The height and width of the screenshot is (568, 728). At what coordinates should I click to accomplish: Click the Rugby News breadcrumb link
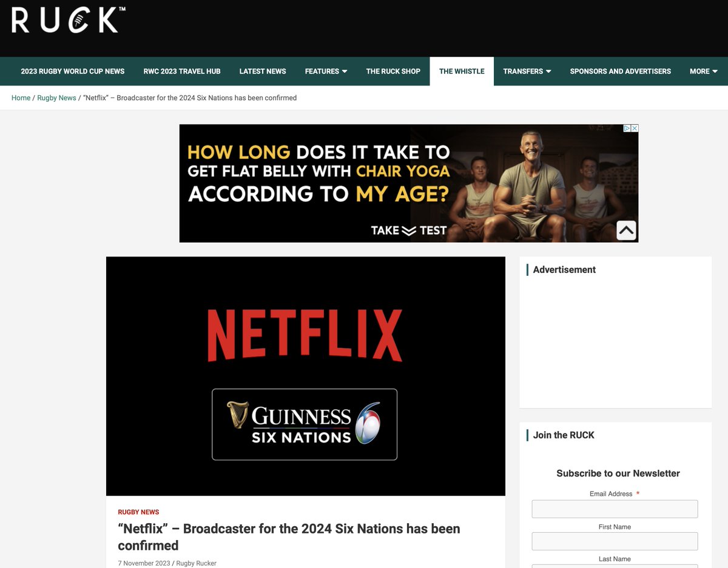(56, 98)
